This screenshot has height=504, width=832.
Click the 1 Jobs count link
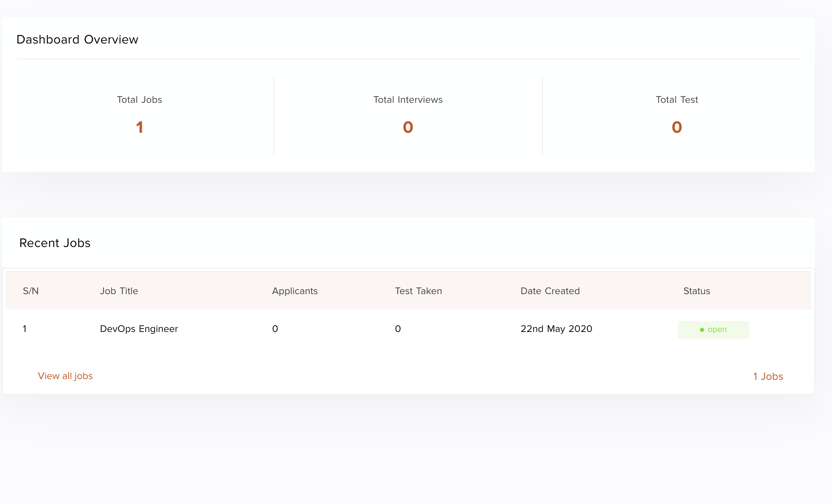pos(768,376)
